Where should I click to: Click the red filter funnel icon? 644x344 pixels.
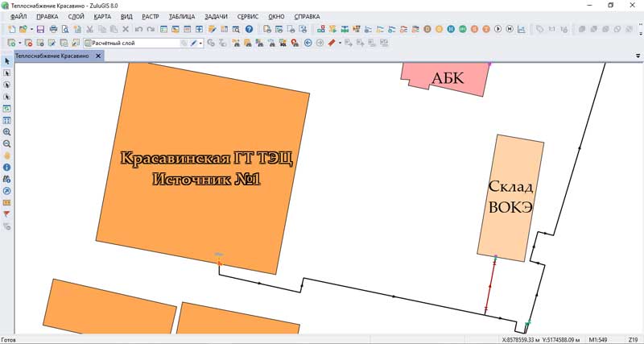(x=7, y=214)
